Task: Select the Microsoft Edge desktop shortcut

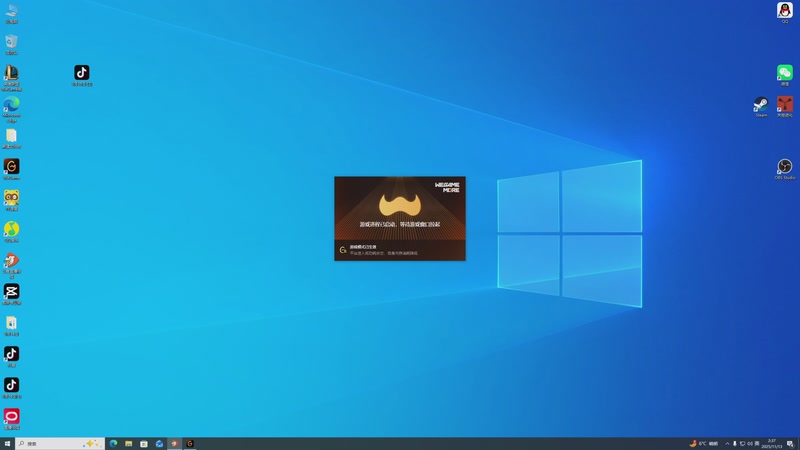Action: 11,109
